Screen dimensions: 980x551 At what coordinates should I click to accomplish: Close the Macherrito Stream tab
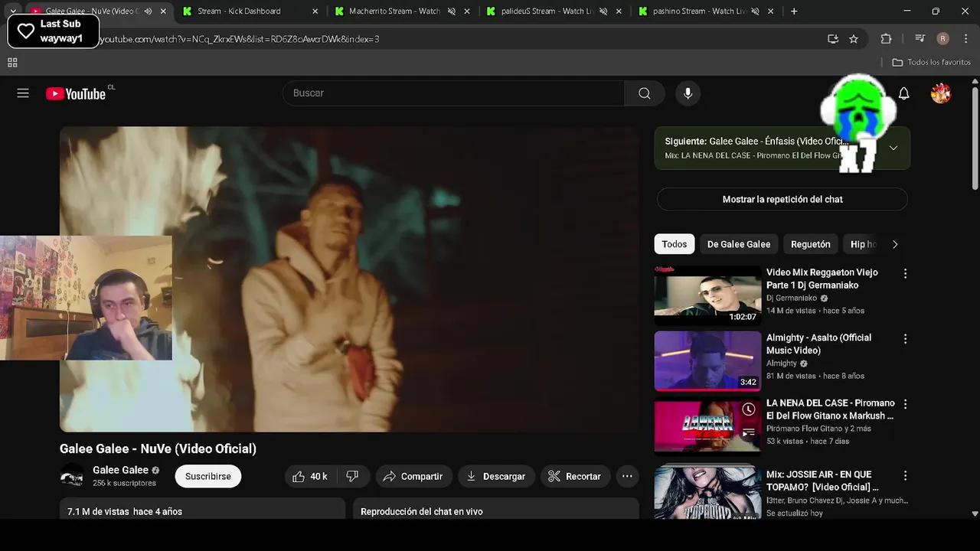(x=467, y=11)
